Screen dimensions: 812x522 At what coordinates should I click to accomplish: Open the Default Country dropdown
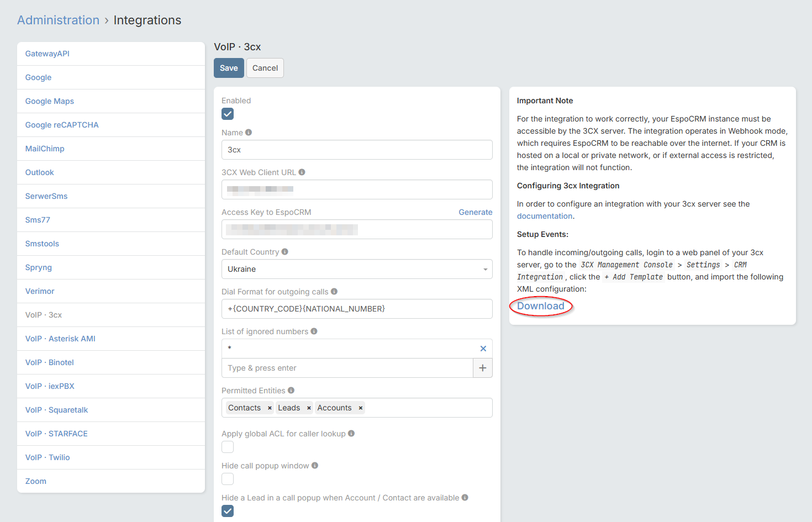(x=484, y=269)
